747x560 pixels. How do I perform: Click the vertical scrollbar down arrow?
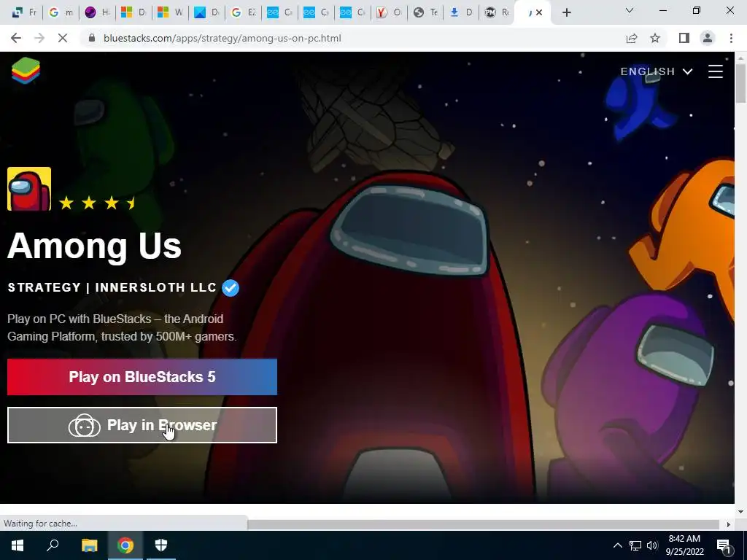pos(740,512)
